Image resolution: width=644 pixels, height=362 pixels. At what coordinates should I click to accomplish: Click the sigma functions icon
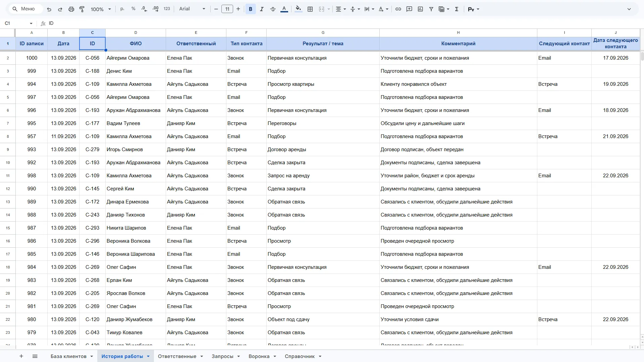click(x=457, y=9)
